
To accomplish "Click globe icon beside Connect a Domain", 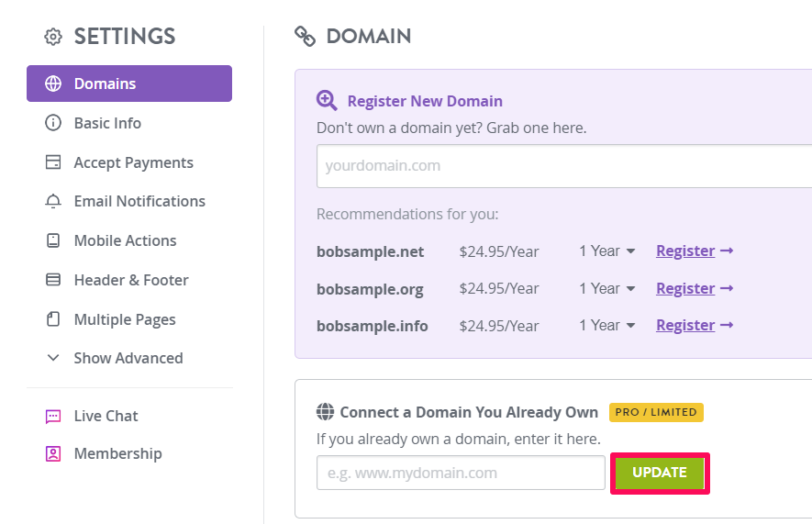I will tap(325, 412).
